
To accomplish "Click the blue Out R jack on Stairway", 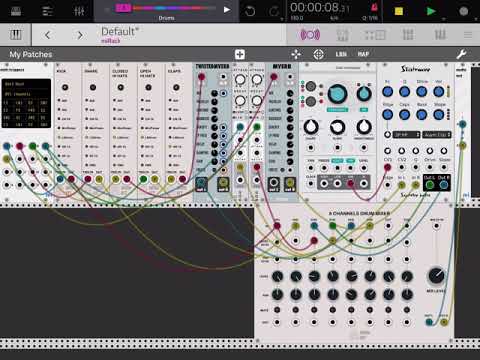I will point(444,185).
